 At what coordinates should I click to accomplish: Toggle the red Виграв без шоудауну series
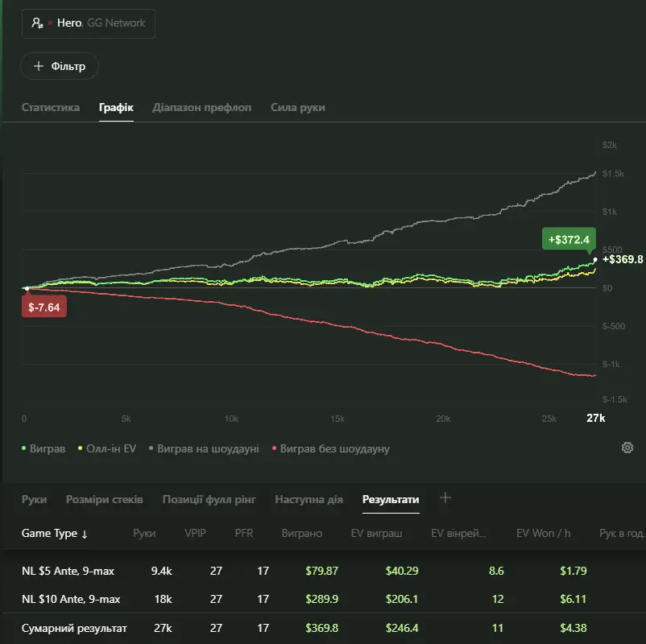[330, 448]
